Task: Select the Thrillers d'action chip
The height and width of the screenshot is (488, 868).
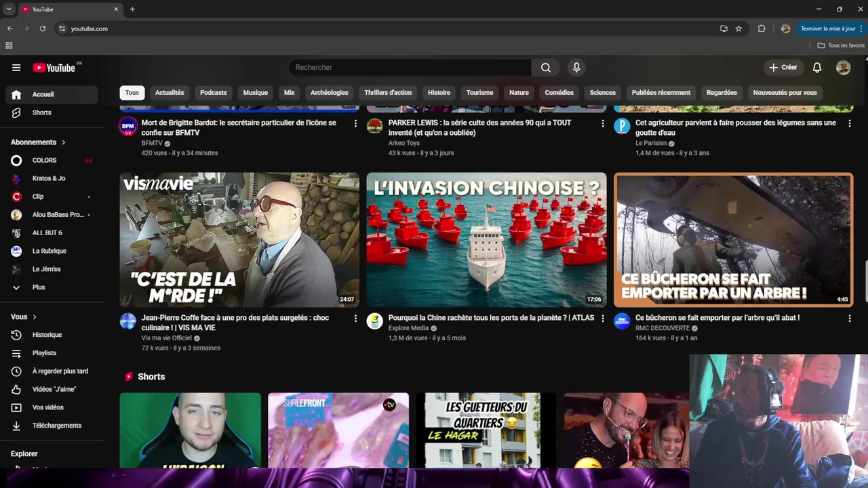Action: point(388,93)
